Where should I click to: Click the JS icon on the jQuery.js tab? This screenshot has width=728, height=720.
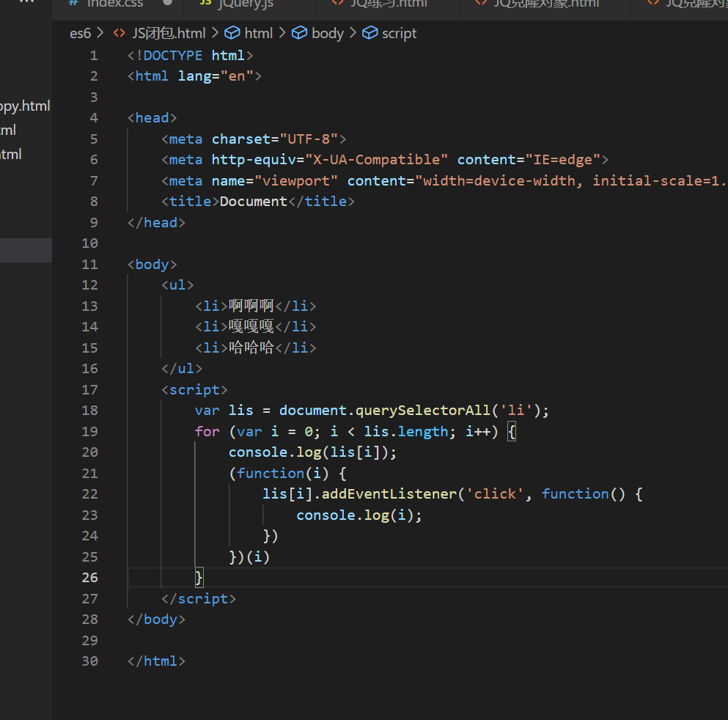tap(205, 3)
